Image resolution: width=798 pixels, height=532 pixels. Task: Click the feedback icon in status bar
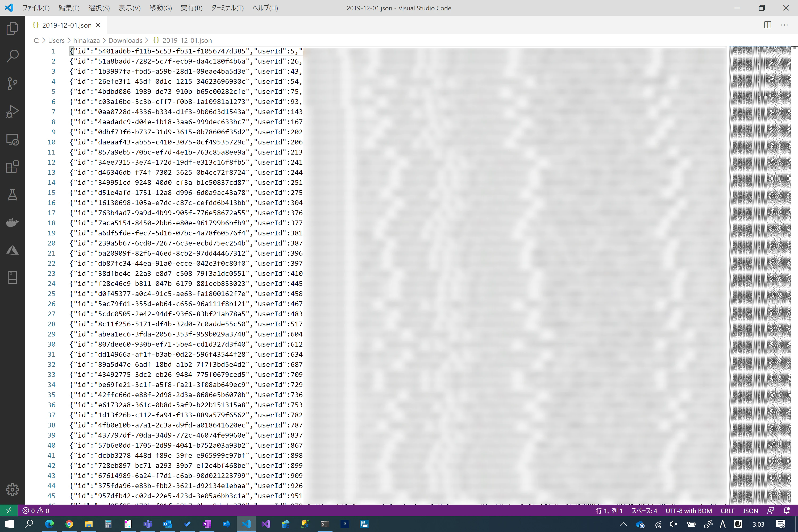pyautogui.click(x=771, y=510)
